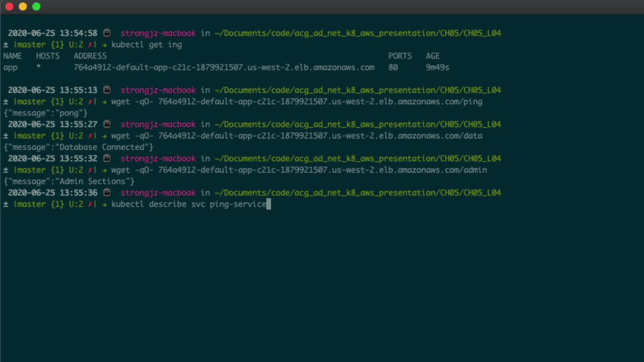Click the ELB address in the ingress table row
The height and width of the screenshot is (362, 644).
224,67
